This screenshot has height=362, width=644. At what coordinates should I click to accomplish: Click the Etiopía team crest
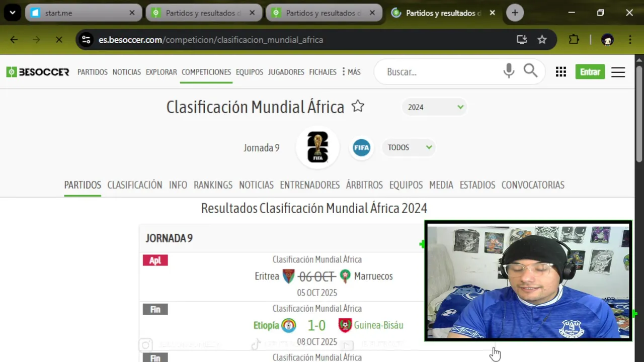pos(288,325)
